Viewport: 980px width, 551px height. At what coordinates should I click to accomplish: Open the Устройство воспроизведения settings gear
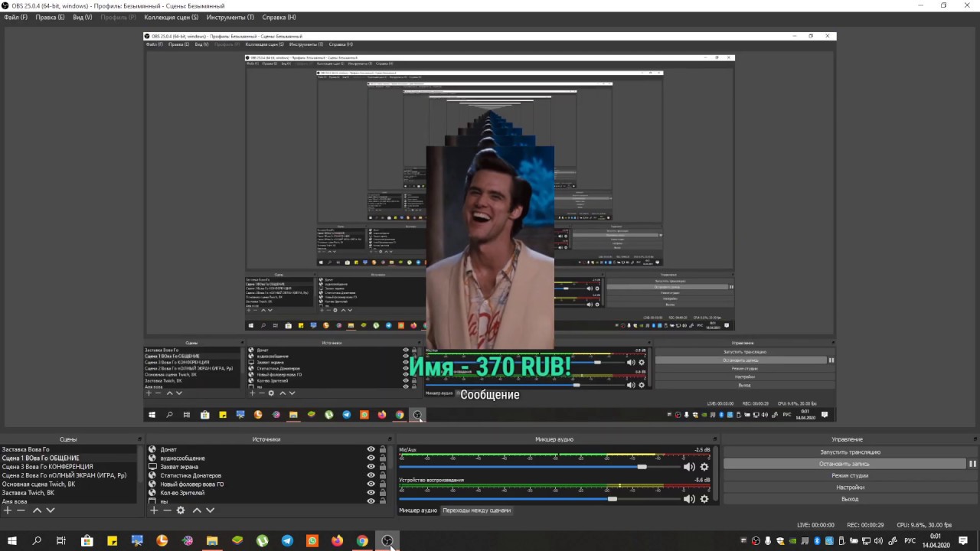pos(704,499)
